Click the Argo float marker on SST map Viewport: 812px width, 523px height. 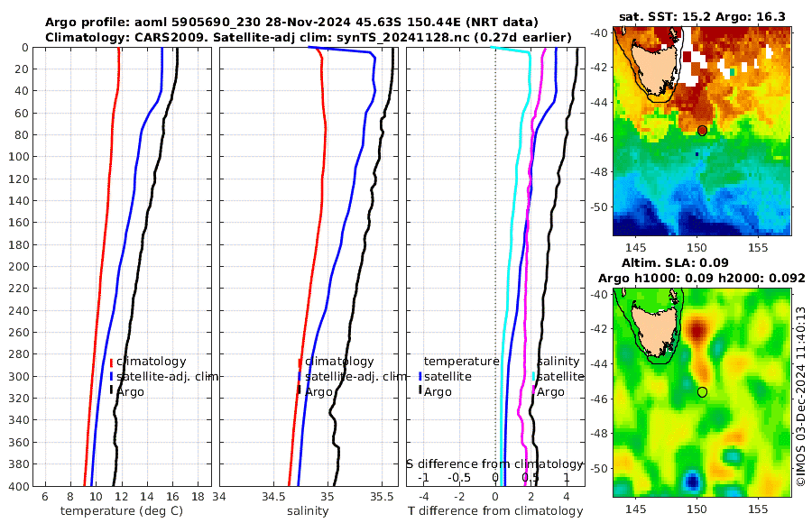tap(702, 131)
